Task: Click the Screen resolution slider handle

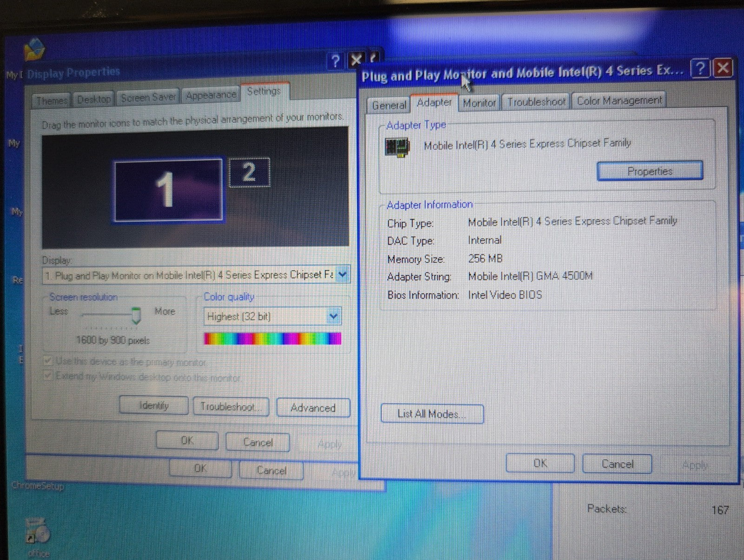Action: (x=136, y=316)
